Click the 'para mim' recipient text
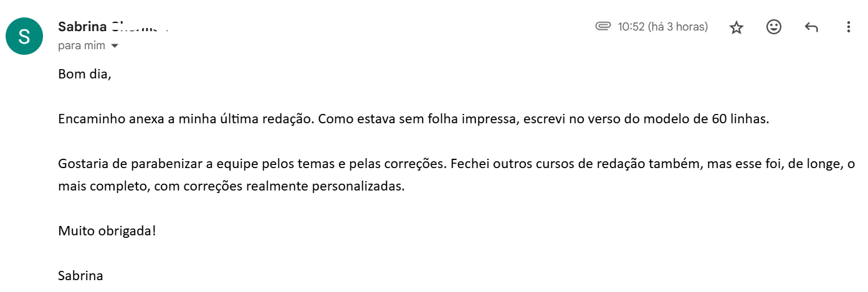The image size is (868, 292). [x=82, y=46]
